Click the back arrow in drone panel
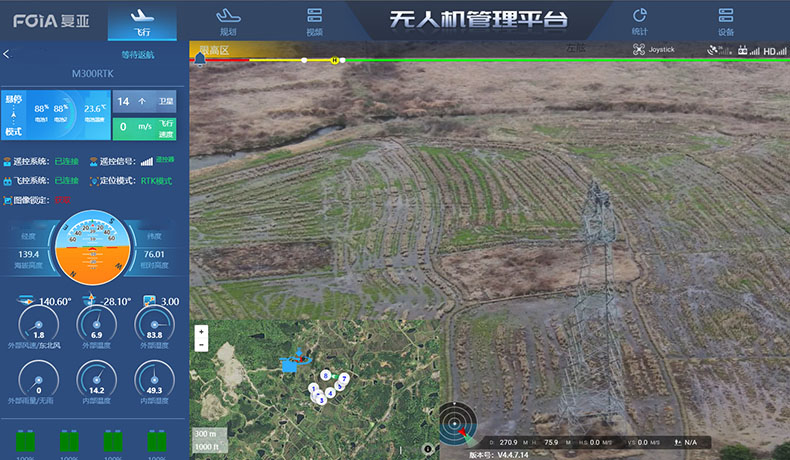 pyautogui.click(x=7, y=54)
